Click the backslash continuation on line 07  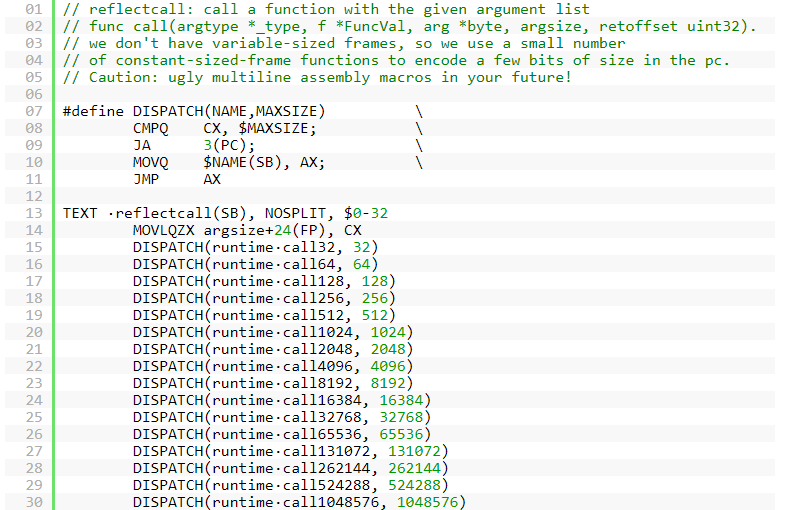tap(419, 111)
